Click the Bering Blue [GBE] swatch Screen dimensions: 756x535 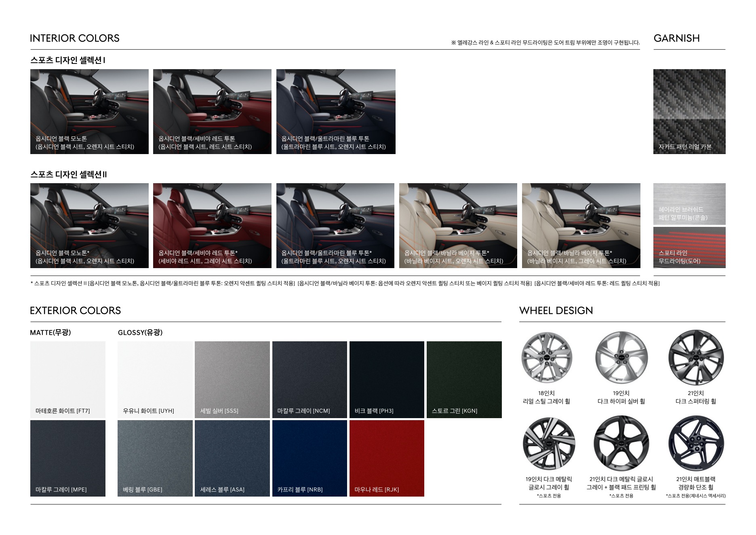coord(155,458)
